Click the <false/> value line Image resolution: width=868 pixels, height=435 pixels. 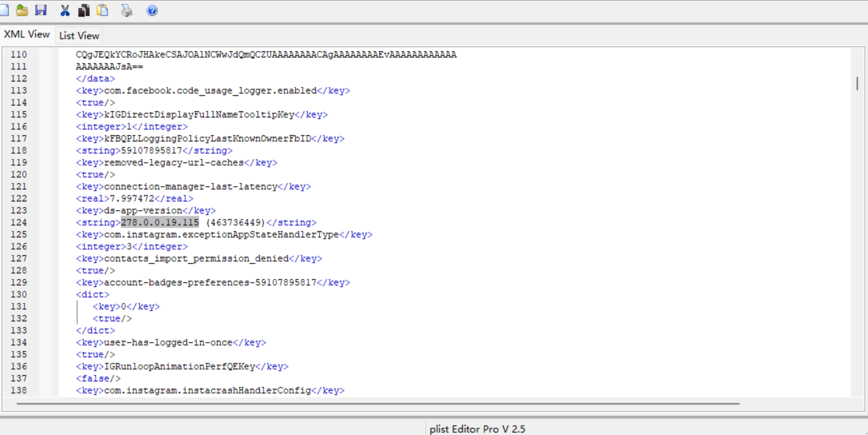coord(98,378)
